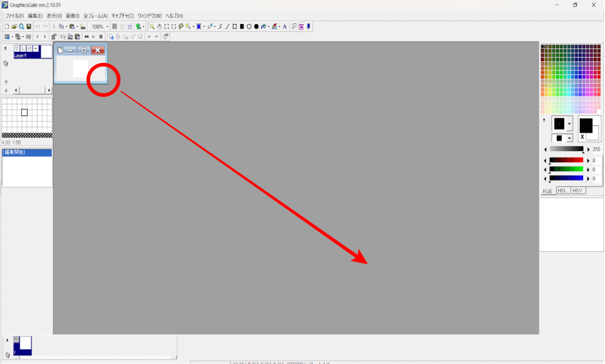Open the ファイル(F) menu
The width and height of the screenshot is (605, 364).
14,16
